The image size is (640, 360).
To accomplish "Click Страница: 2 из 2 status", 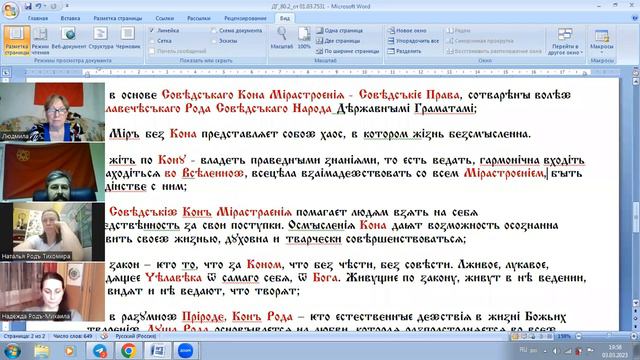I will [x=24, y=336].
